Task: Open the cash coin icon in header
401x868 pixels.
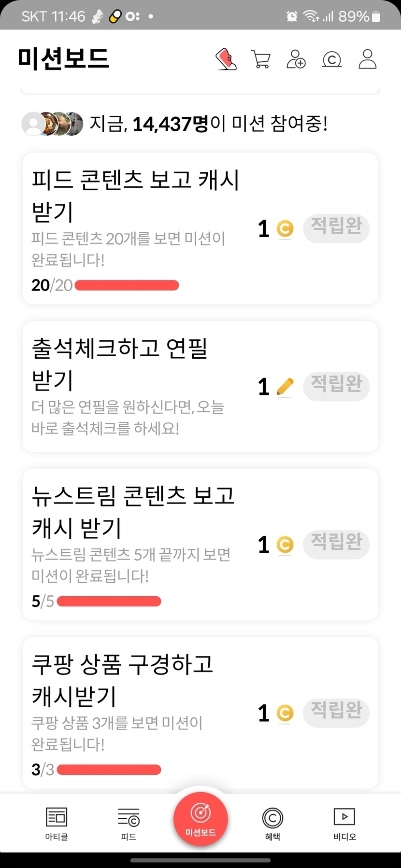Action: pyautogui.click(x=332, y=59)
